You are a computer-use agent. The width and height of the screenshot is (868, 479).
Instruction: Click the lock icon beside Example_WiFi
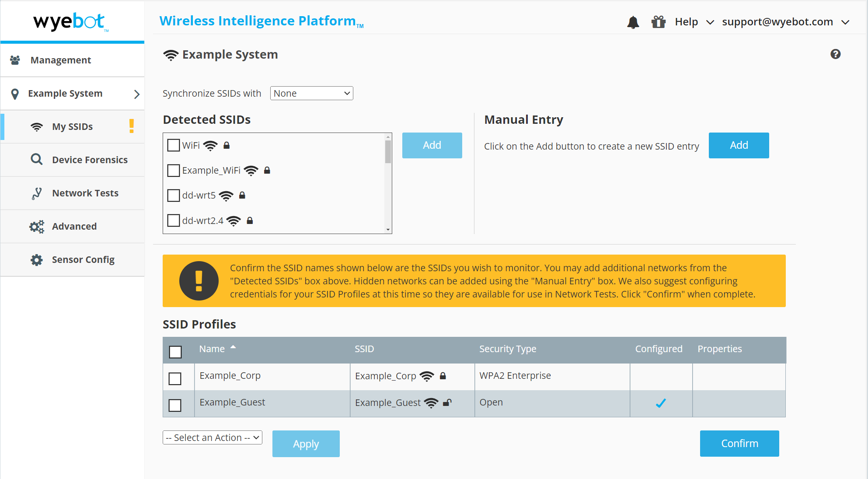pyautogui.click(x=267, y=170)
